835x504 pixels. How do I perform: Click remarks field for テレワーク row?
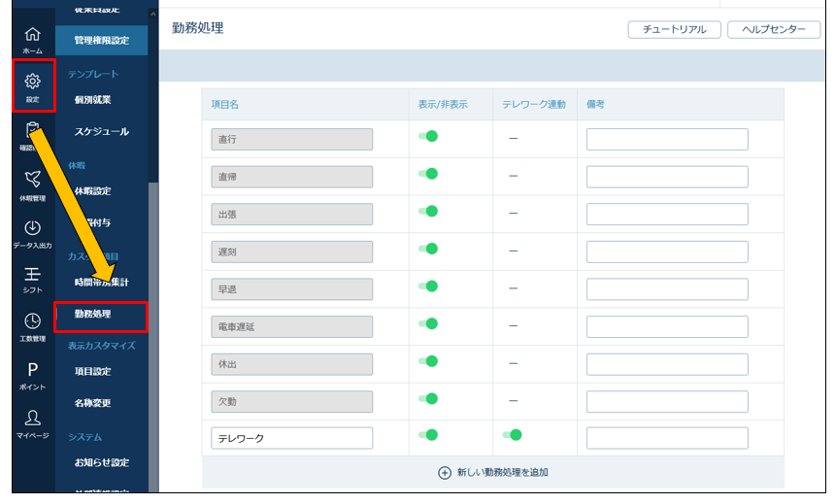coord(667,438)
